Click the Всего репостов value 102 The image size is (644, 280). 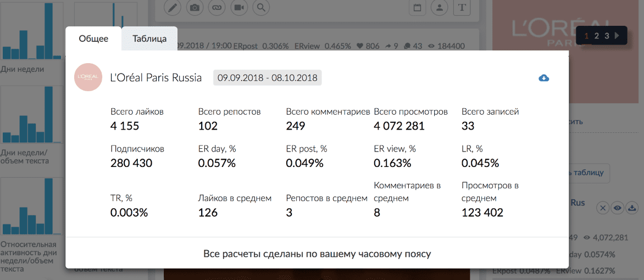208,126
